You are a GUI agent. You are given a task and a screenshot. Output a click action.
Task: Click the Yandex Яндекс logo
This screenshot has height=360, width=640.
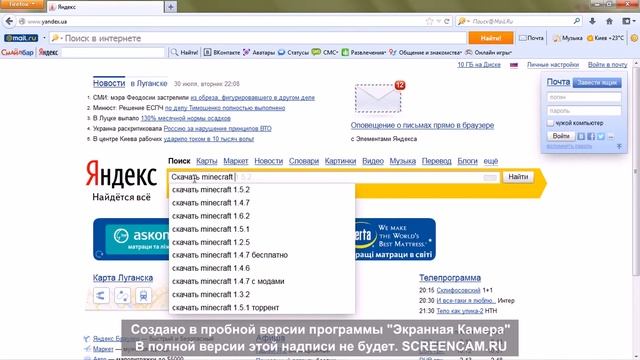(x=121, y=175)
